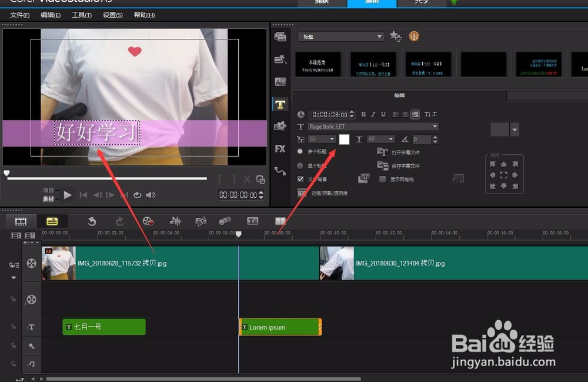This screenshot has width=588, height=382.
Task: Open the FX Filter library
Action: [x=280, y=149]
